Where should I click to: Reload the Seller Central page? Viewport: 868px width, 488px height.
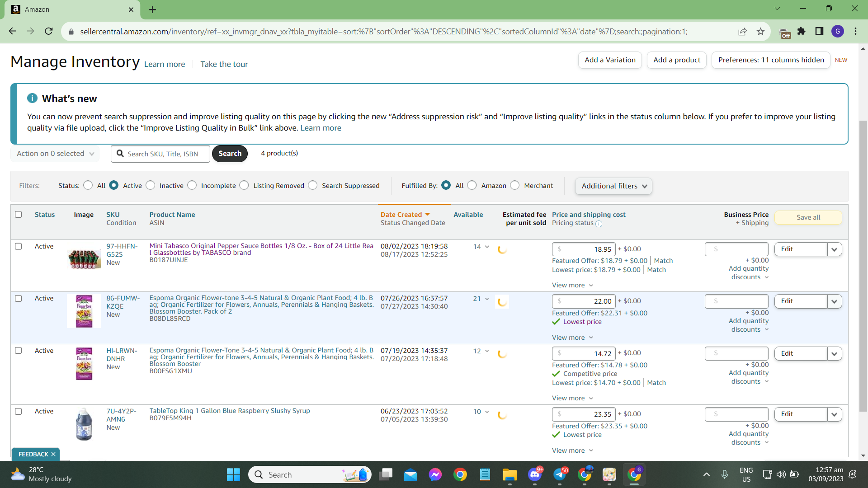pyautogui.click(x=49, y=31)
